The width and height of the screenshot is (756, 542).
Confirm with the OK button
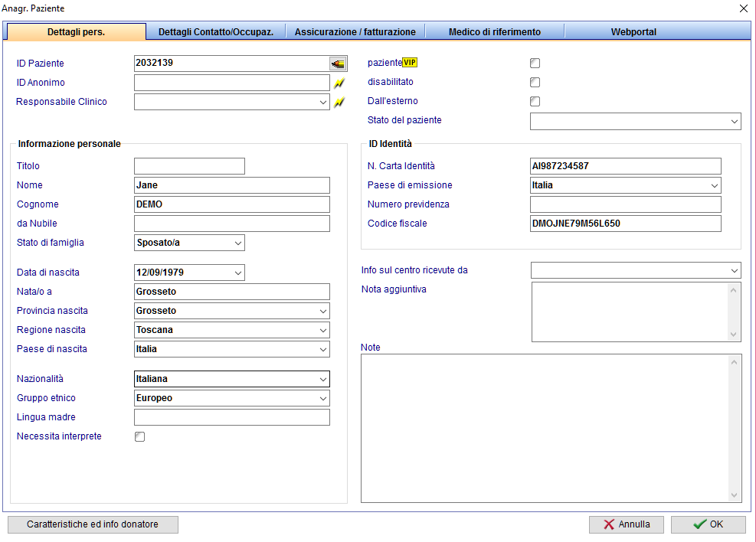[709, 524]
